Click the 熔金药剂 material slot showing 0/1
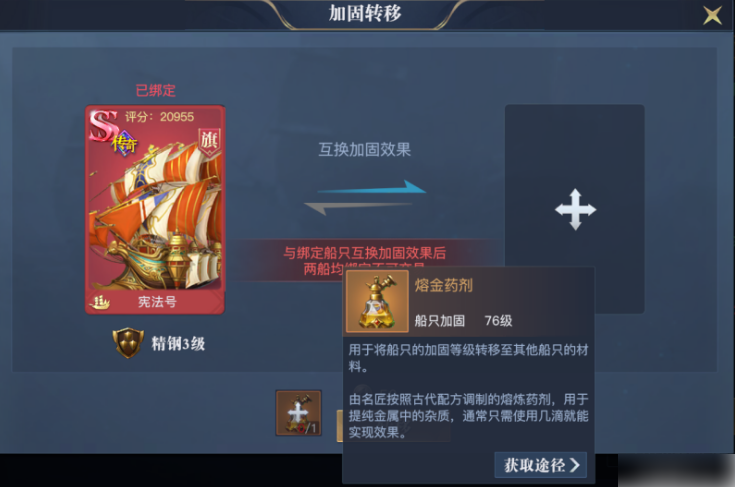The height and width of the screenshot is (487, 735). pos(299,413)
